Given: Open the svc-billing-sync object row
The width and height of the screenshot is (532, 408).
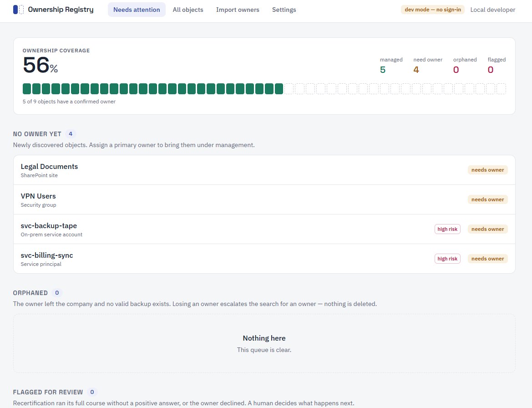Looking at the screenshot, I should pos(264,259).
